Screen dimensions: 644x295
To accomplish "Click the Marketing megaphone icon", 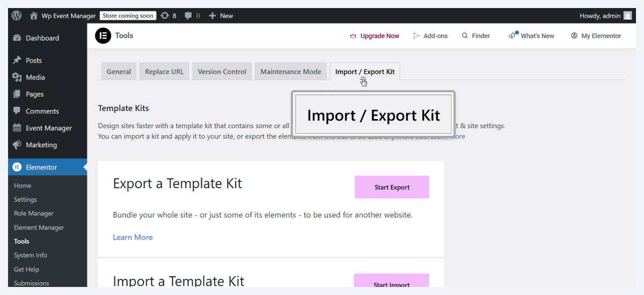I will coord(17,145).
